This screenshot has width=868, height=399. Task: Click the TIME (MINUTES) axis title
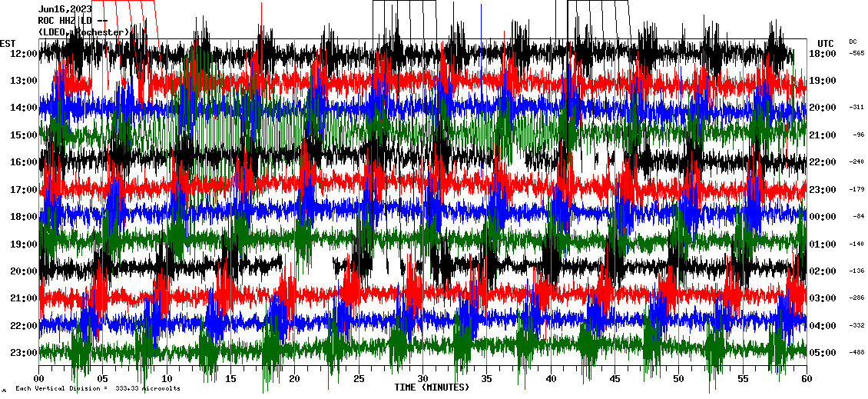432,387
